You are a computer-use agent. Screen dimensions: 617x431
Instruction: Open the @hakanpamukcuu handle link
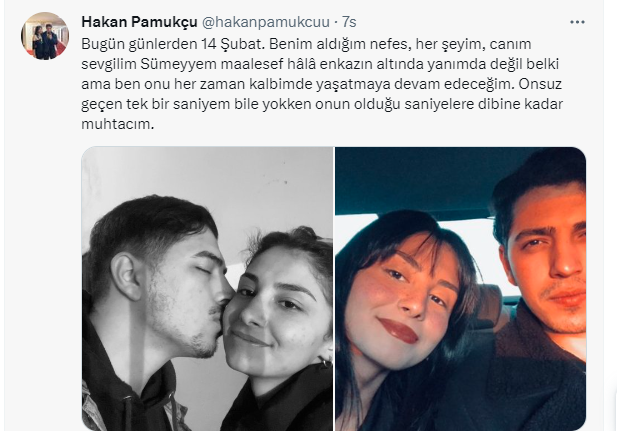point(266,22)
